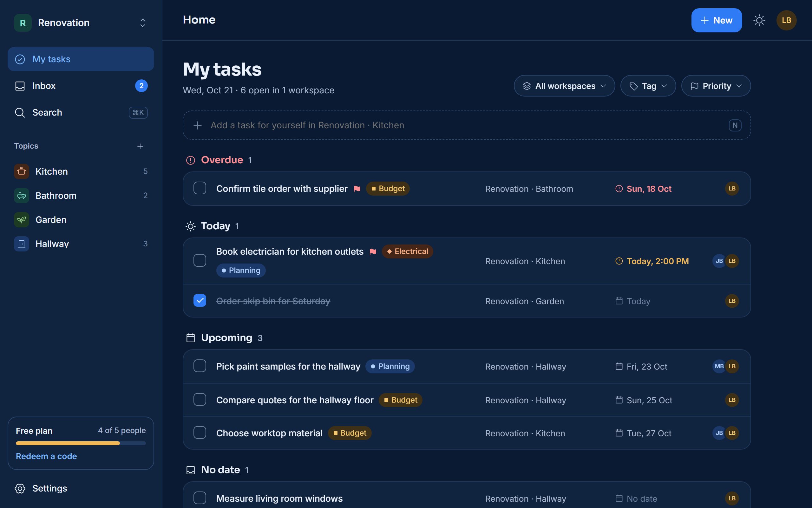Click the Sun, 18 Oct overdue date
The width and height of the screenshot is (812, 508).
click(643, 189)
